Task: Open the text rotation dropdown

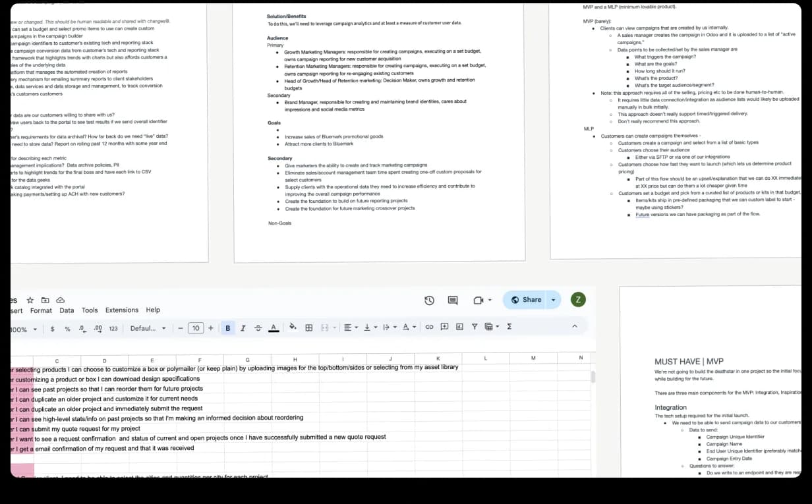Action: 409,327
